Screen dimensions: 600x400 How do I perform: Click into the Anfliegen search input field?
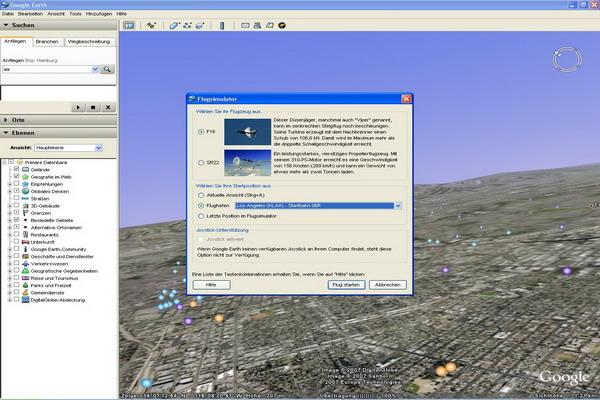(47, 69)
